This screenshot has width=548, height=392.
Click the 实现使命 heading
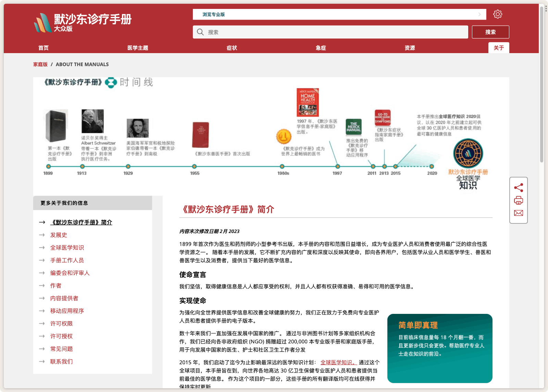(x=193, y=301)
